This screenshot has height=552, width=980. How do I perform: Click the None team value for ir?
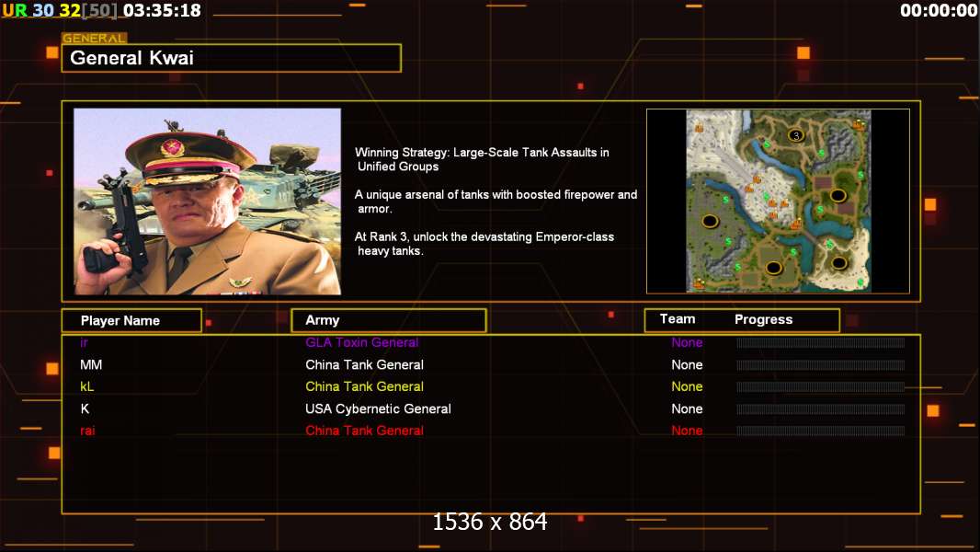point(687,342)
